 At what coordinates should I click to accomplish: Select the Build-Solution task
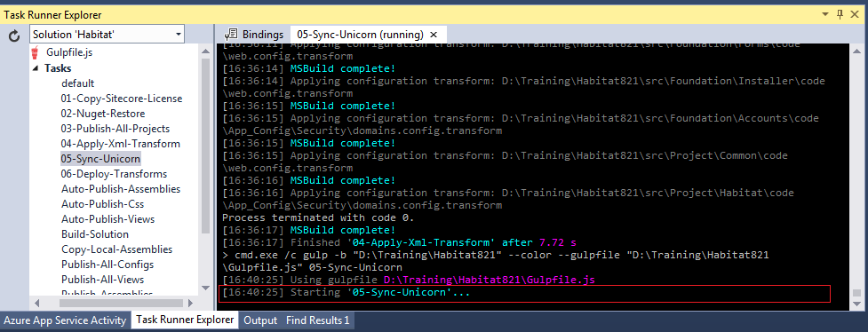[95, 234]
